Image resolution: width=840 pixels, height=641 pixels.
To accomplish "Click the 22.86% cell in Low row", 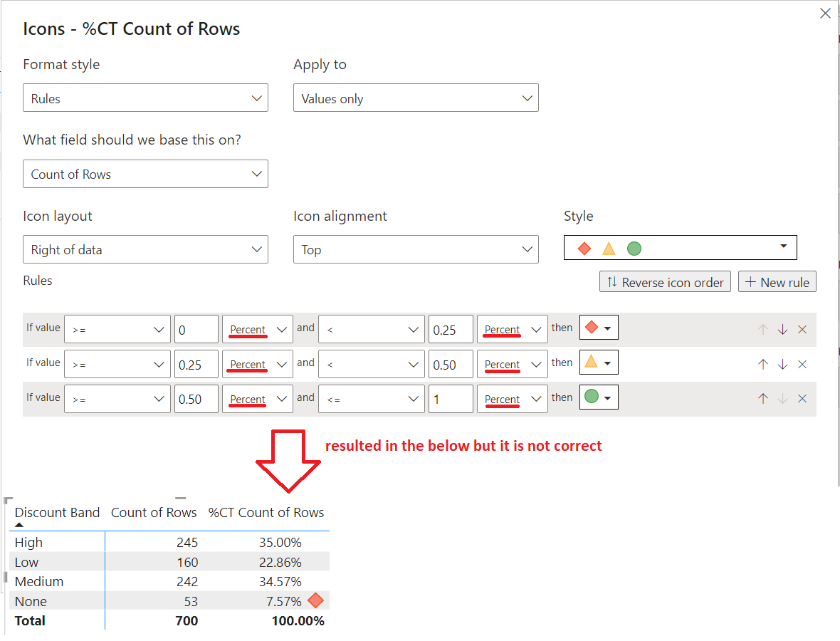I will tap(280, 562).
